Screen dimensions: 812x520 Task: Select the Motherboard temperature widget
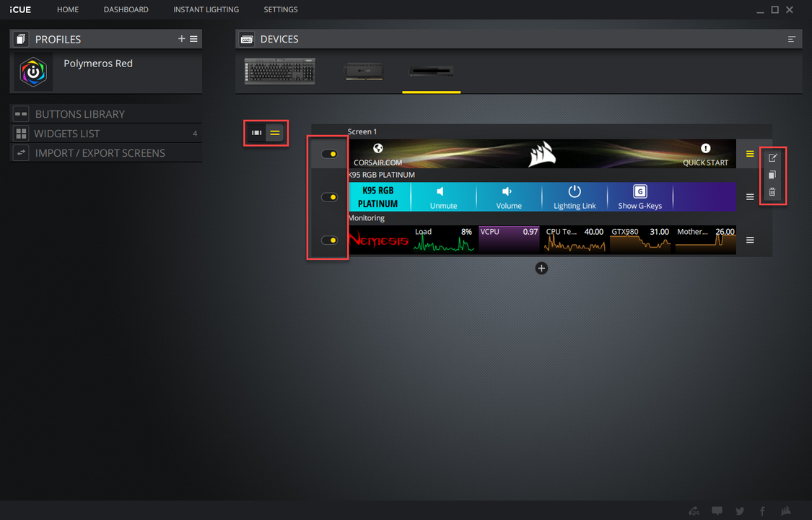pos(705,240)
